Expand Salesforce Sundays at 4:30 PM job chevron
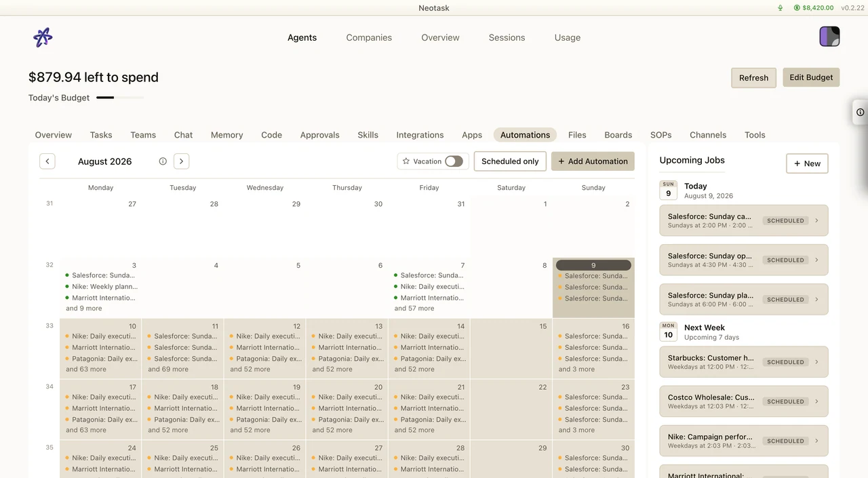This screenshot has width=868, height=478. [816, 260]
